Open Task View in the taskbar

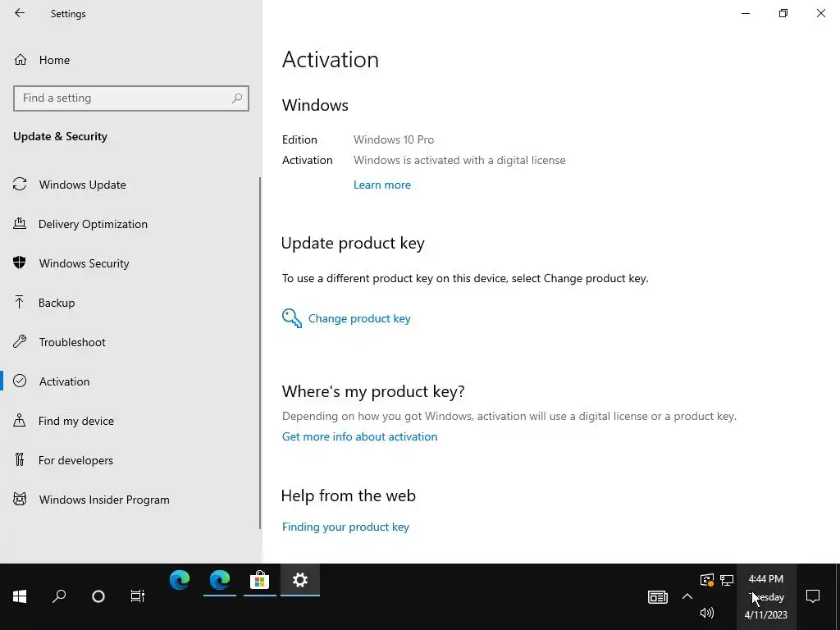point(138,596)
